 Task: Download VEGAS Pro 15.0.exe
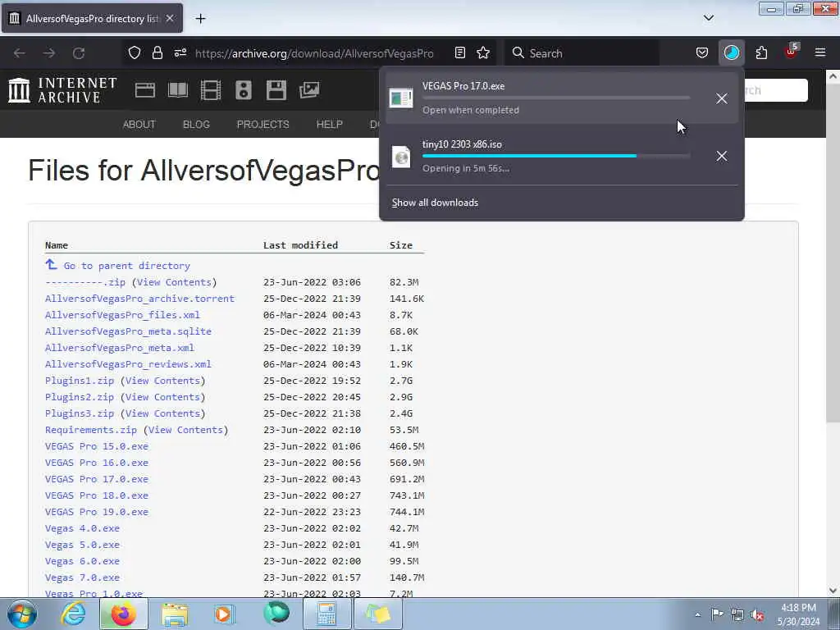pyautogui.click(x=97, y=446)
